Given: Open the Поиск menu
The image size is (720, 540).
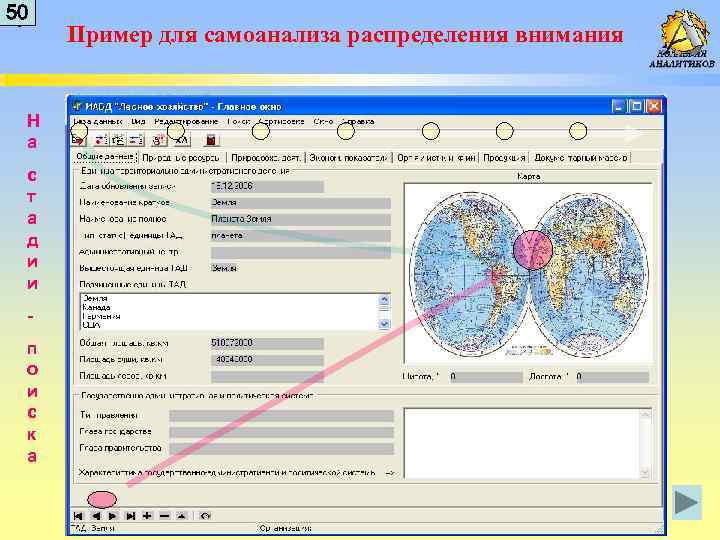Looking at the screenshot, I should point(238,122).
